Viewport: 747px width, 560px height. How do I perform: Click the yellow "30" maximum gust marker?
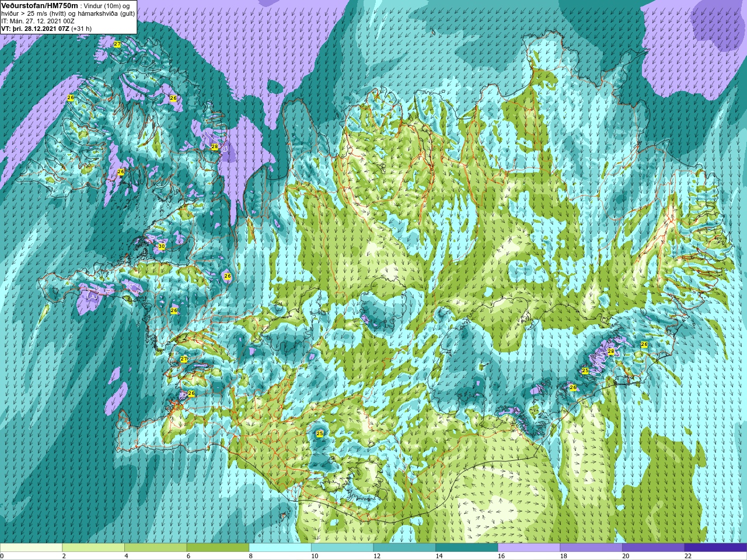162,247
